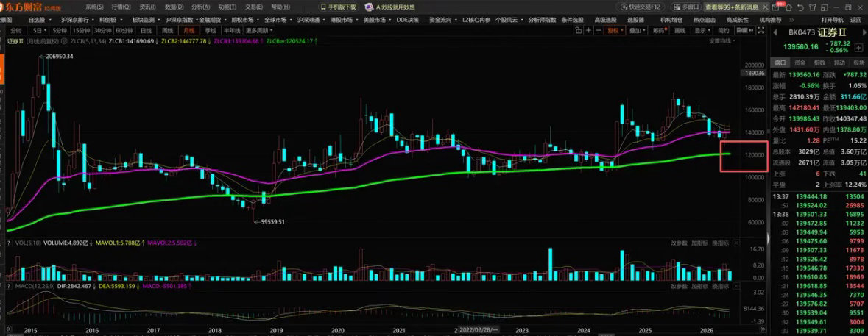Open the 数据(D) menu

174,7
